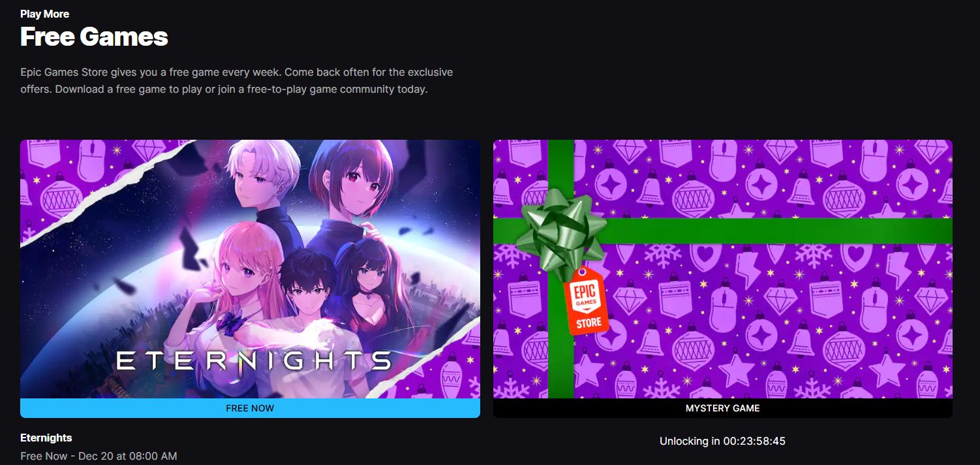Select the ETERNIGHTS logo text in the artwork
The image size is (980, 465).
tap(254, 361)
